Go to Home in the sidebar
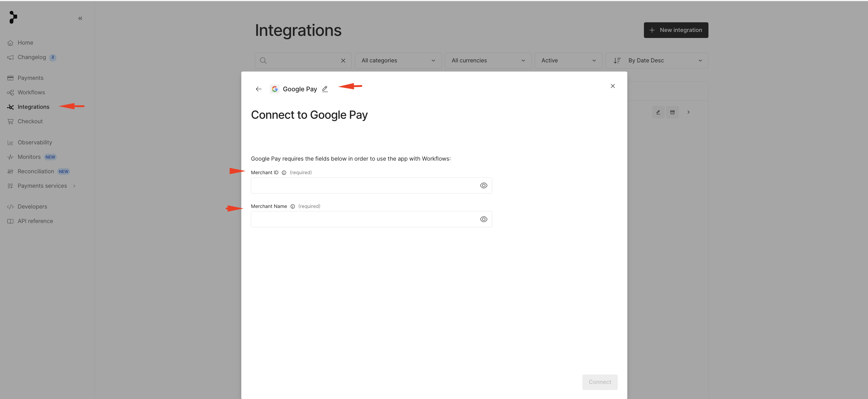 pos(25,43)
